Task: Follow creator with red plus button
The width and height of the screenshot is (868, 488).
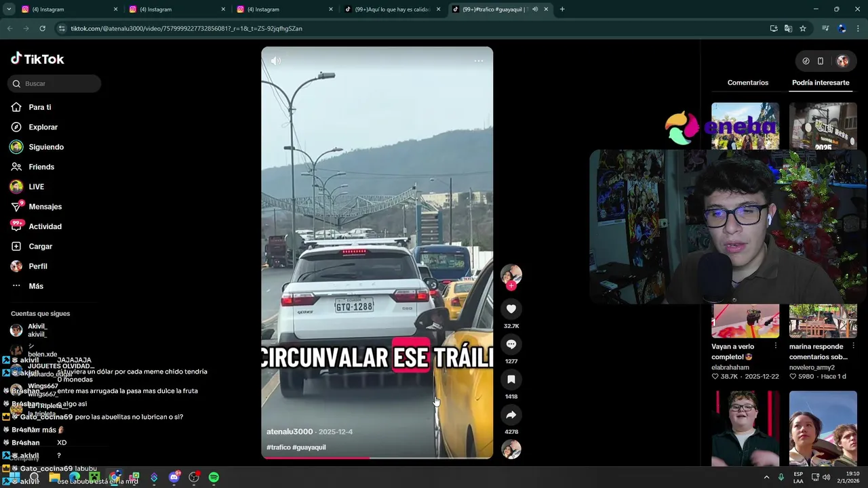Action: tap(511, 286)
